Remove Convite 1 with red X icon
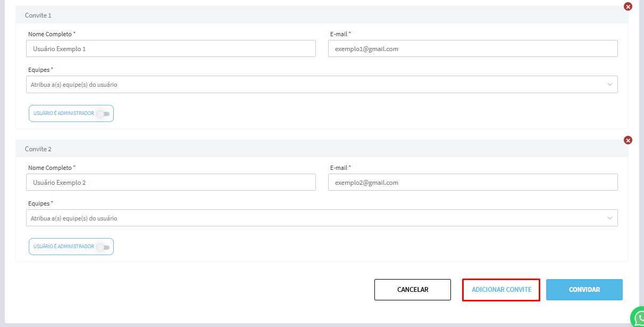 pyautogui.click(x=628, y=7)
